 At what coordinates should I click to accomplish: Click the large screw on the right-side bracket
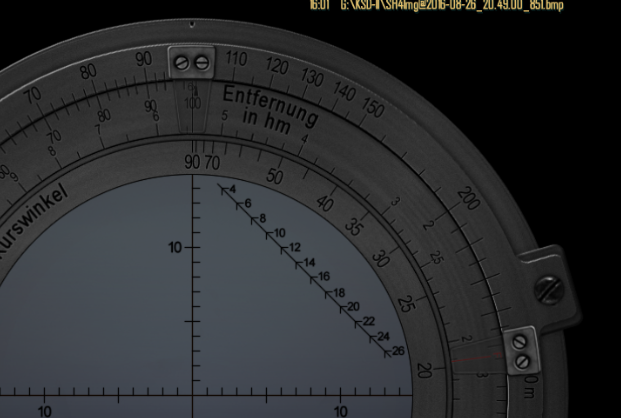click(x=549, y=290)
